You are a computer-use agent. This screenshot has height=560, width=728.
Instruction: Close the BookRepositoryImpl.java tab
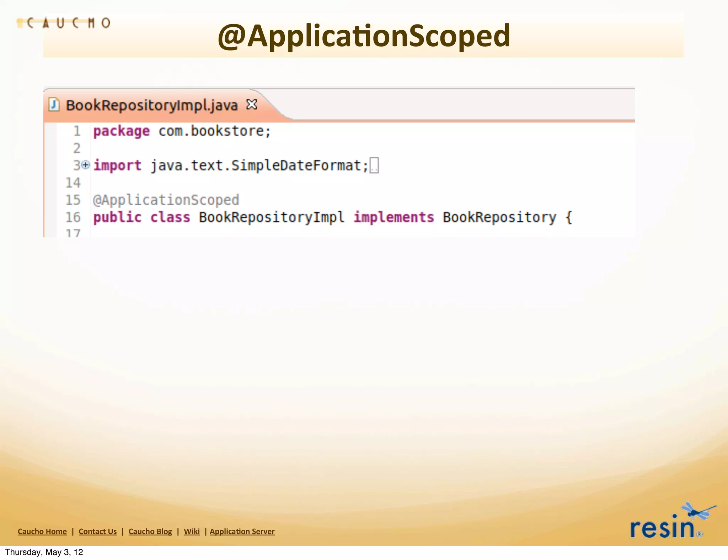coord(252,104)
